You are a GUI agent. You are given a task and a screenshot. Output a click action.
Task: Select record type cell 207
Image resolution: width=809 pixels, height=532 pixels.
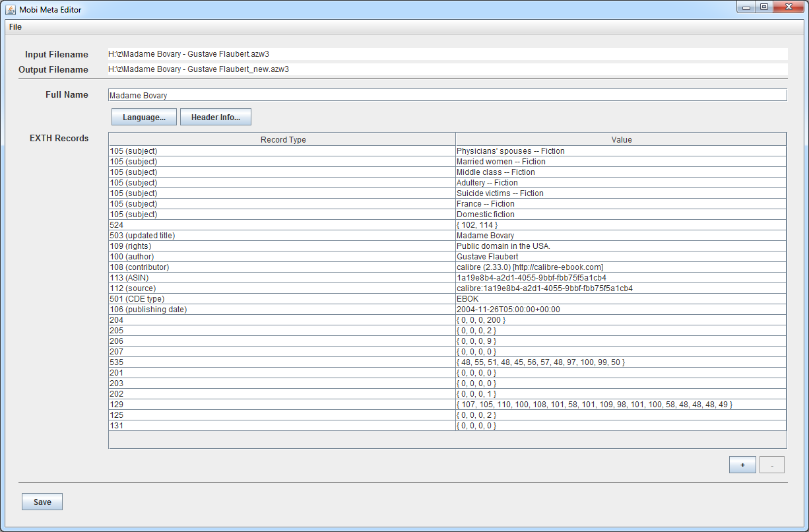(x=282, y=352)
